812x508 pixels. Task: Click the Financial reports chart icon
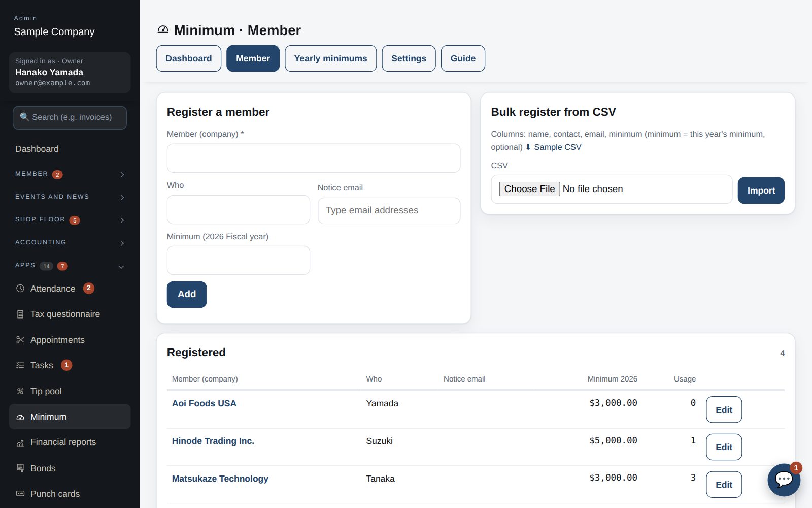pos(20,442)
